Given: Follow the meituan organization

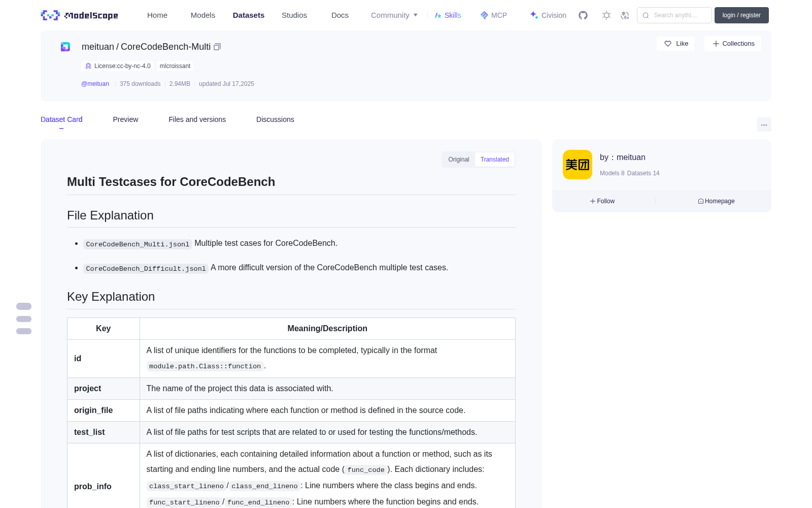Looking at the screenshot, I should [x=602, y=201].
